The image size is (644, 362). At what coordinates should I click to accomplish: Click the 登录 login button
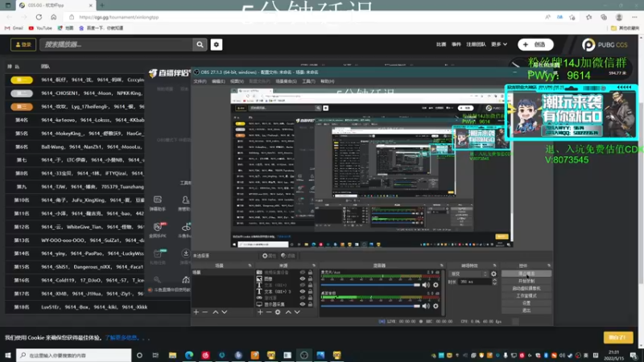pos(23,44)
